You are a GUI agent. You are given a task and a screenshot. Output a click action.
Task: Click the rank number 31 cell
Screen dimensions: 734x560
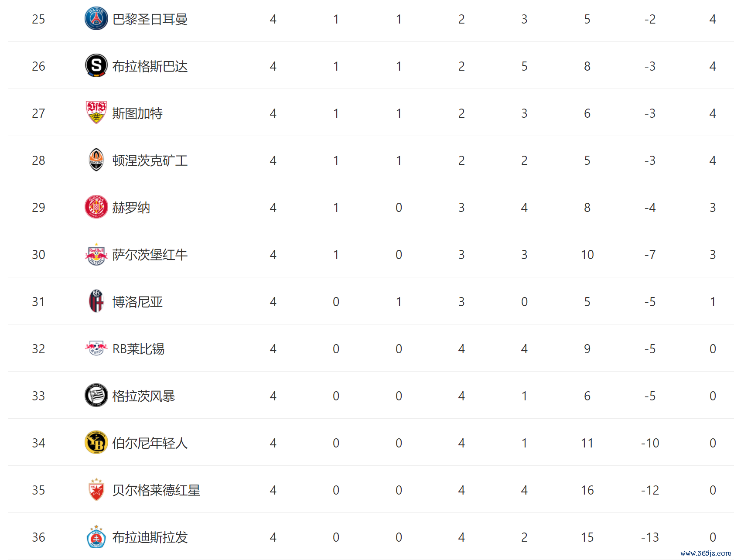click(x=38, y=302)
